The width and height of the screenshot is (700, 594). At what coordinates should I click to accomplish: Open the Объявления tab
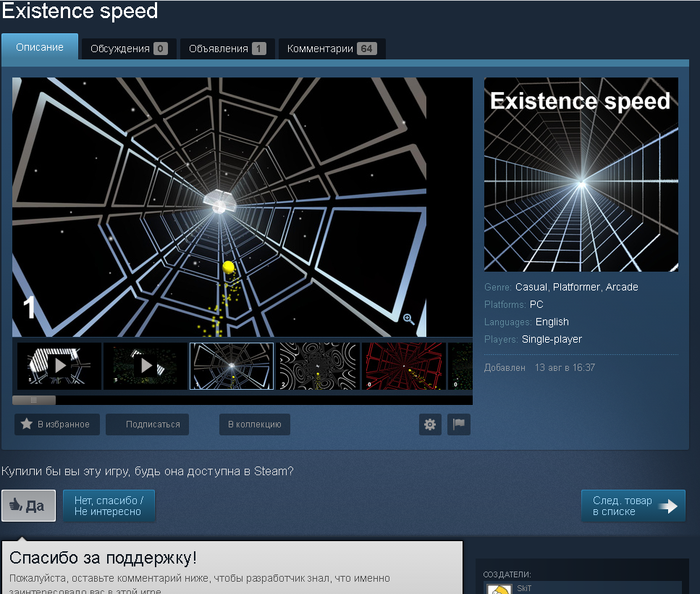(x=227, y=49)
